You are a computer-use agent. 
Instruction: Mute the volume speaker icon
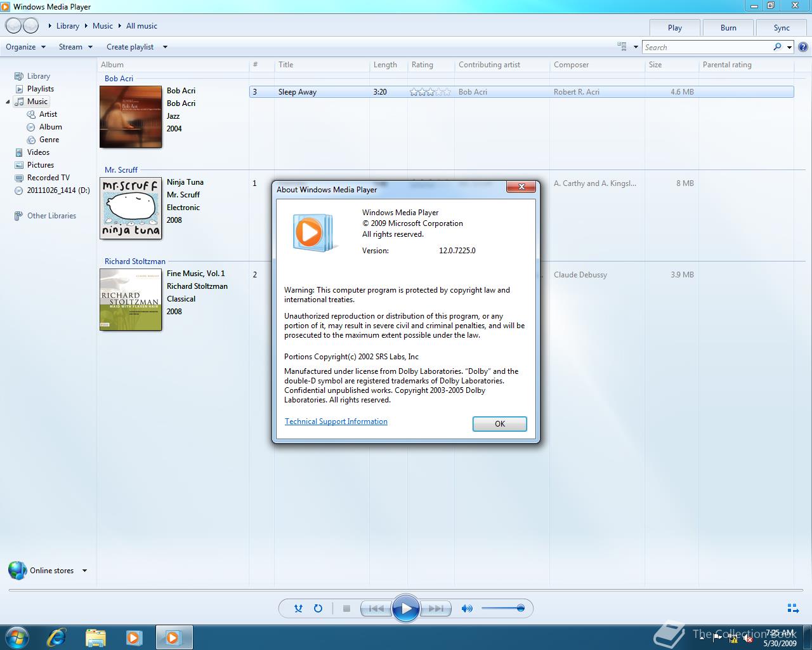click(467, 608)
